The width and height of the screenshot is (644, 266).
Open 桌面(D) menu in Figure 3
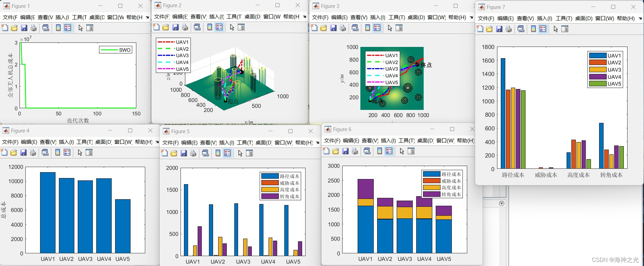pyautogui.click(x=416, y=17)
